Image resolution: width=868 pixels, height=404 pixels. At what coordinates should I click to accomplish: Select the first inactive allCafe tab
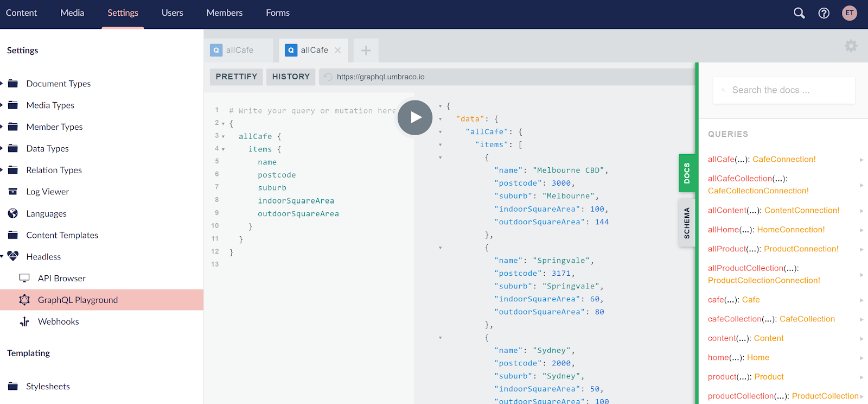click(x=239, y=50)
